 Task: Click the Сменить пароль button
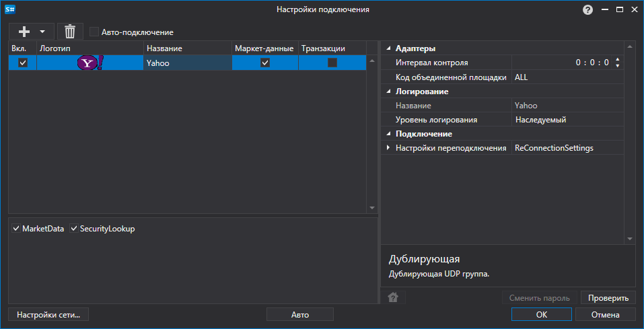coord(540,298)
